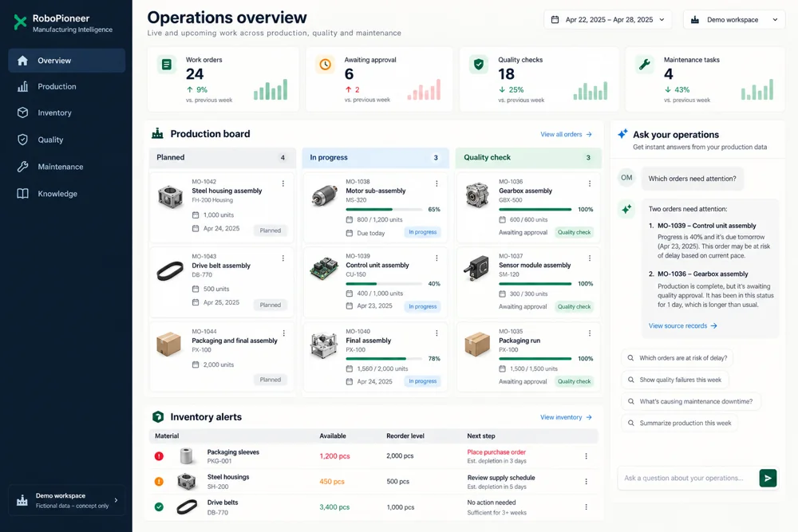Open options menu for Gearbox assembly
The image size is (798, 532).
pos(590,183)
